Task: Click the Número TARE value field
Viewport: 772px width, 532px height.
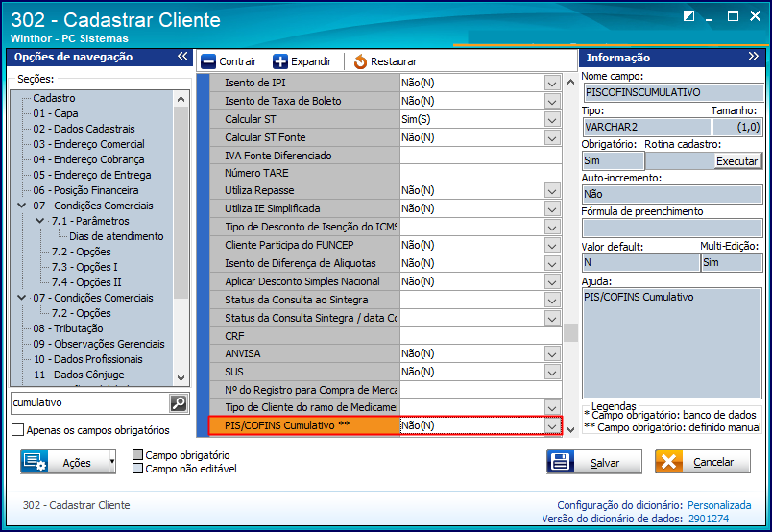Action: tap(480, 173)
